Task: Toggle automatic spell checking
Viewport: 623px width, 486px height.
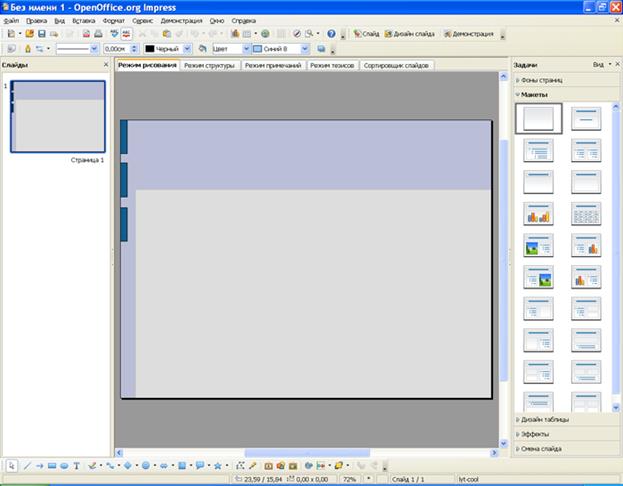Action: (126, 34)
